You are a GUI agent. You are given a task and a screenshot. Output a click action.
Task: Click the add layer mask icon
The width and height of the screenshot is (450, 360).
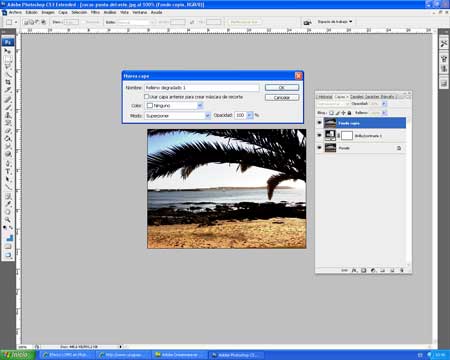tap(364, 270)
